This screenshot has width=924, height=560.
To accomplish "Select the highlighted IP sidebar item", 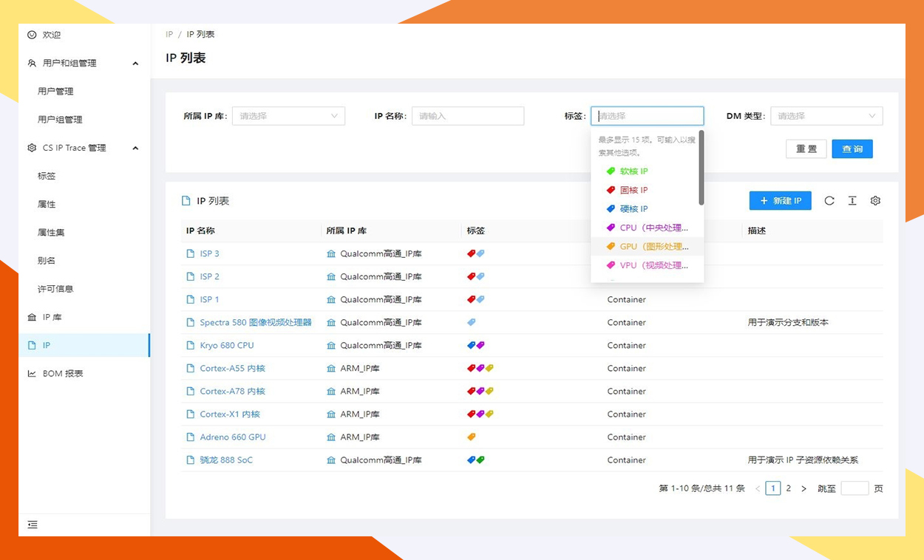I will tap(84, 345).
